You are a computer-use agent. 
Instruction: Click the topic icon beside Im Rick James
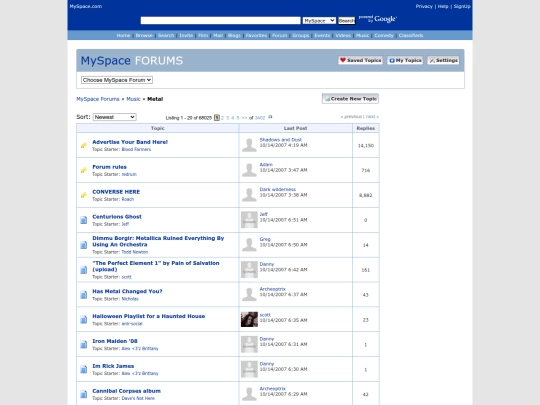(84, 369)
